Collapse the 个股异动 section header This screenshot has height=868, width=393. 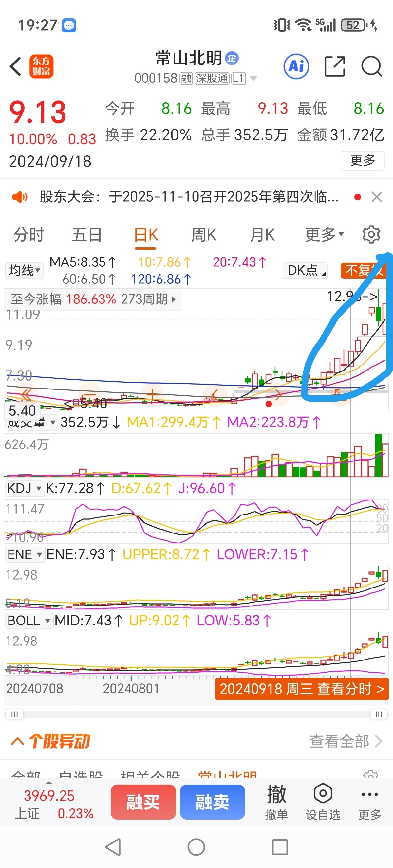pos(50,741)
